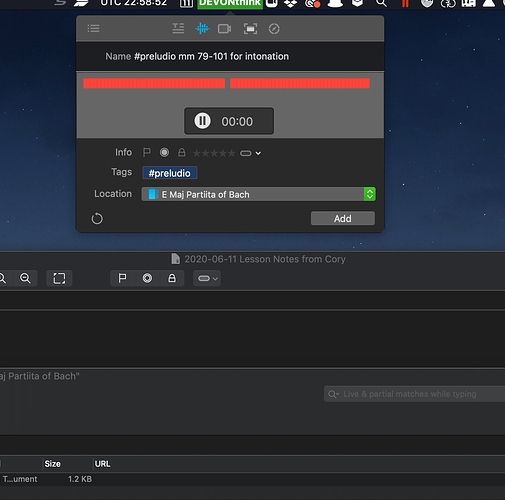Toggle the flag button in the DEVONthink window toolbar
This screenshot has width=505, height=500.
pyautogui.click(x=123, y=278)
